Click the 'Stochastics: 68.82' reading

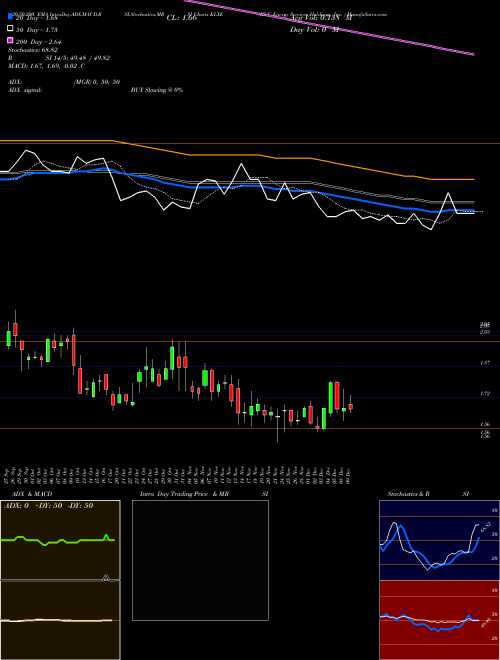tap(32, 50)
